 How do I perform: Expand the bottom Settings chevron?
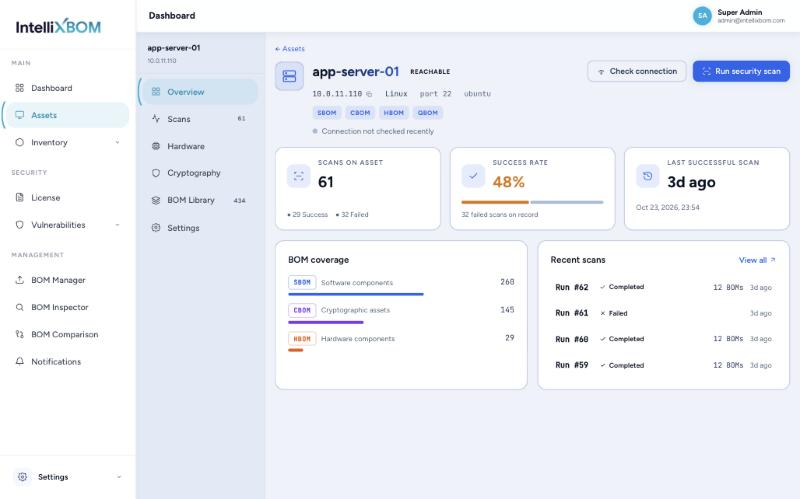pos(119,477)
